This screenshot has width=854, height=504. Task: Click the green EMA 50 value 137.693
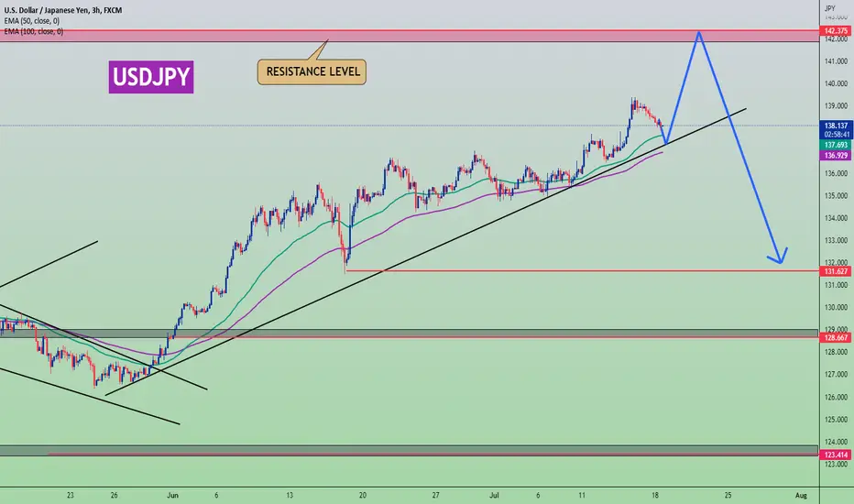[836, 145]
